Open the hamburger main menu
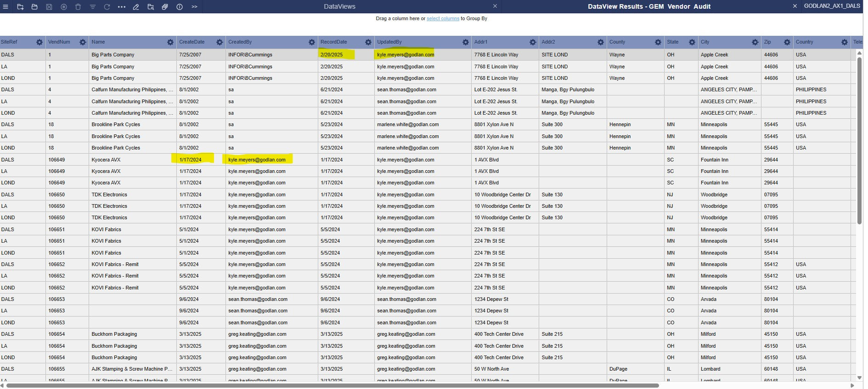Image resolution: width=868 pixels, height=389 pixels. tap(6, 7)
